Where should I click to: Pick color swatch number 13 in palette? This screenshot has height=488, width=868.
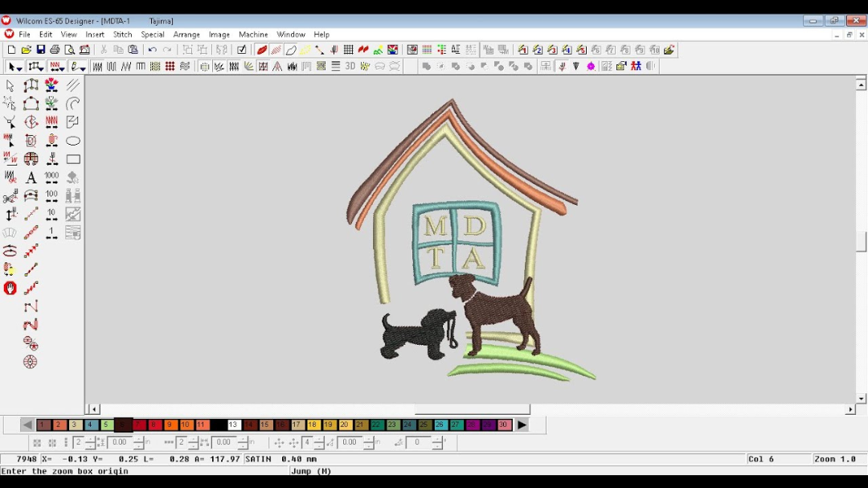point(233,424)
